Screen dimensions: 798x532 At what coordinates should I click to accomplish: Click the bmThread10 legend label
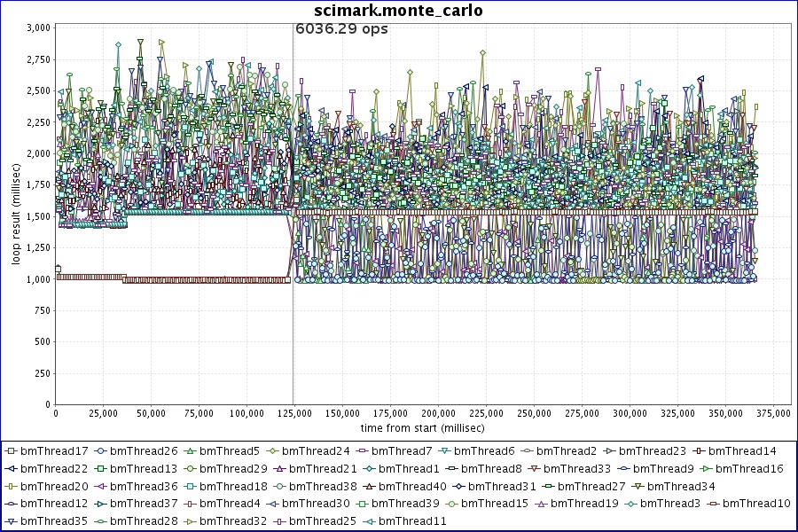[756, 504]
